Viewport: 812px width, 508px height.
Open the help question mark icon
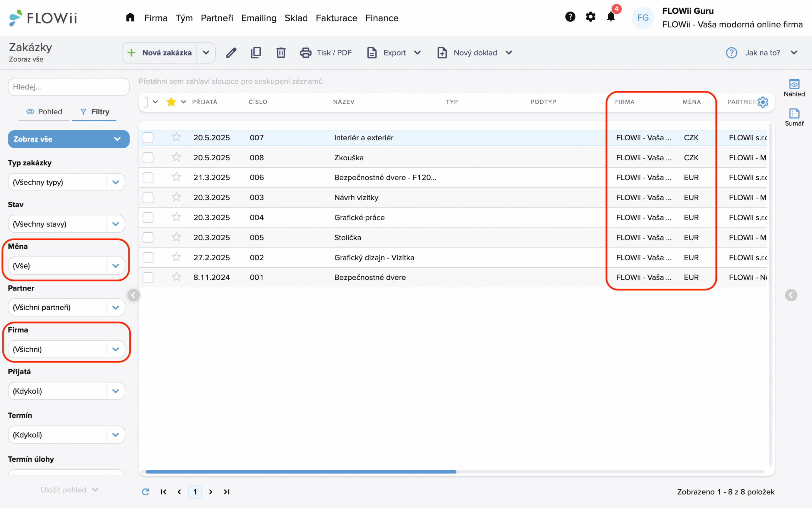570,17
